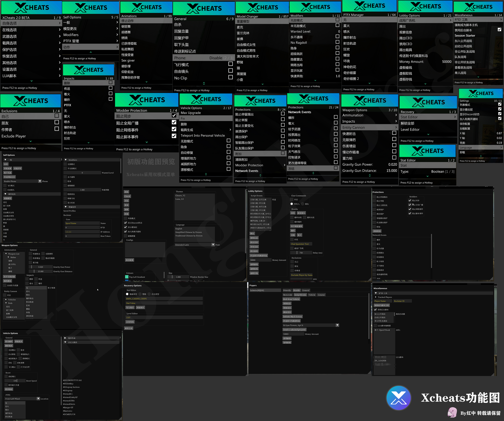Uncheck 禁用后台脚本 in Miscellaneous menu
The width and height of the screenshot is (504, 421).
coord(499,30)
